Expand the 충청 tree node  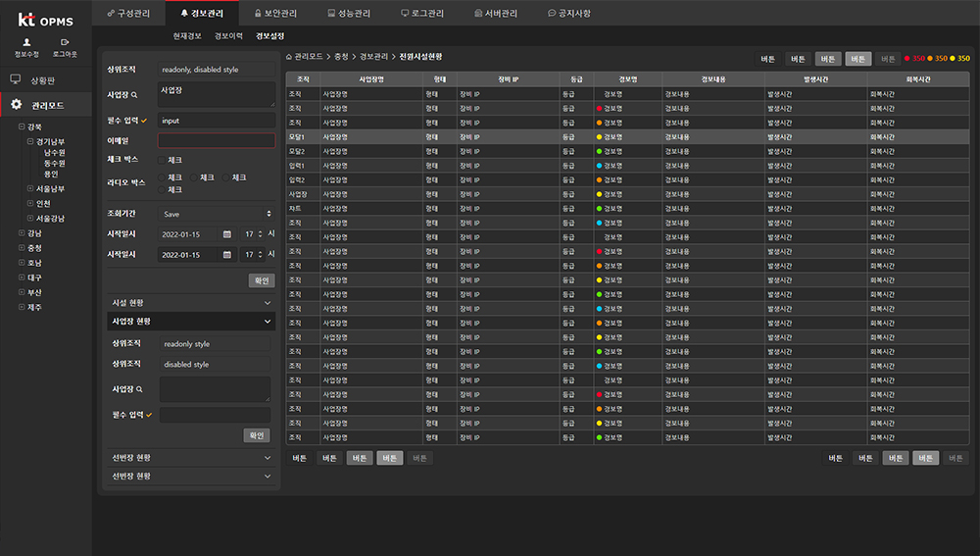(x=22, y=248)
